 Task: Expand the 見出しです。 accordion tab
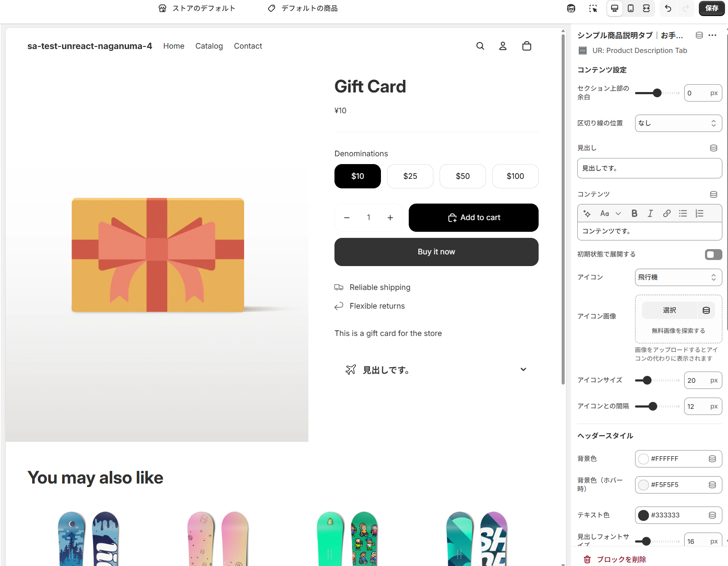coord(436,370)
